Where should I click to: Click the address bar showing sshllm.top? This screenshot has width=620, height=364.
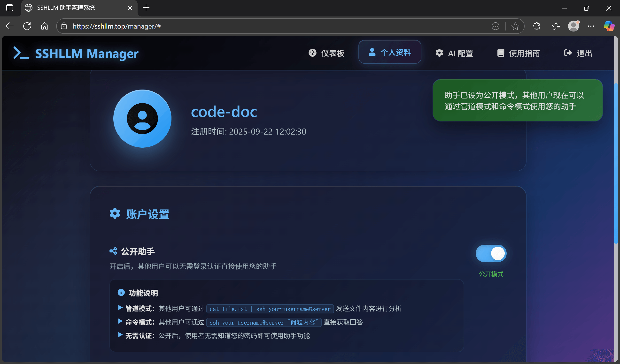pos(116,26)
